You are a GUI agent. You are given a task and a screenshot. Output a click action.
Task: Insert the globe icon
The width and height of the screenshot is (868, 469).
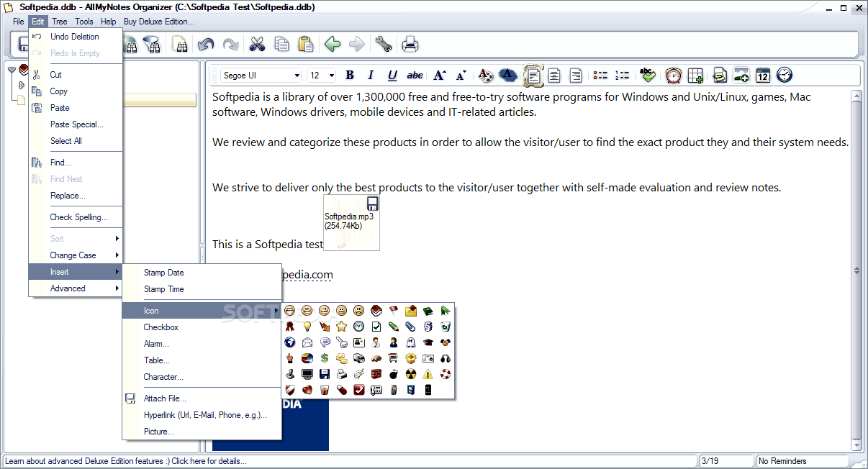point(289,342)
